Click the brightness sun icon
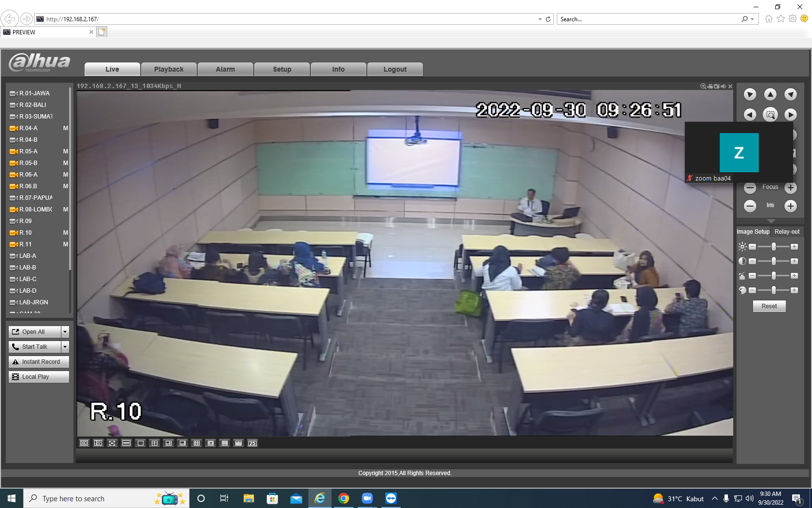The height and width of the screenshot is (508, 812). 742,247
